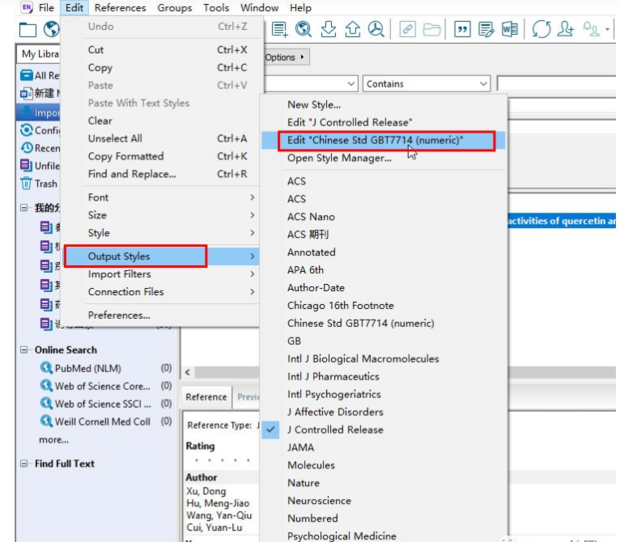Click the Activity Feed icon
The image size is (620, 542).
[x=591, y=29]
